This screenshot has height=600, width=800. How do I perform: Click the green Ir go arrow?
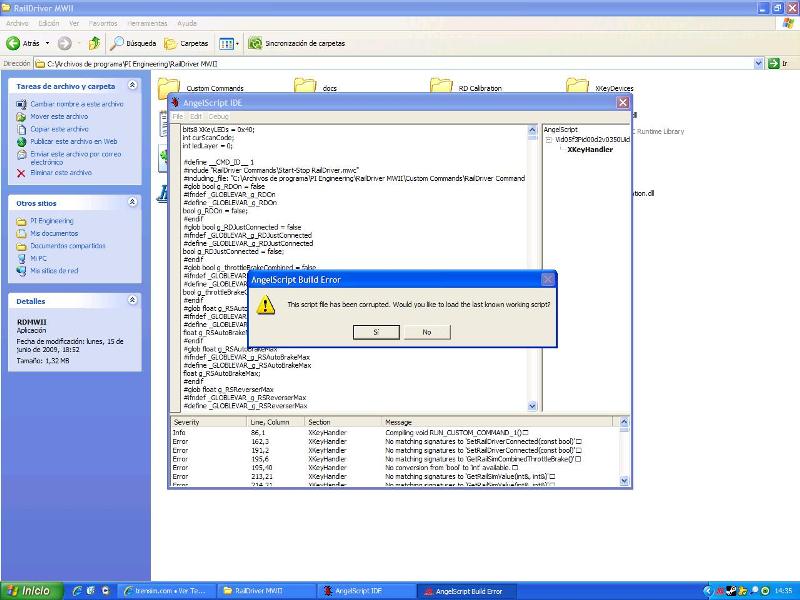point(775,62)
